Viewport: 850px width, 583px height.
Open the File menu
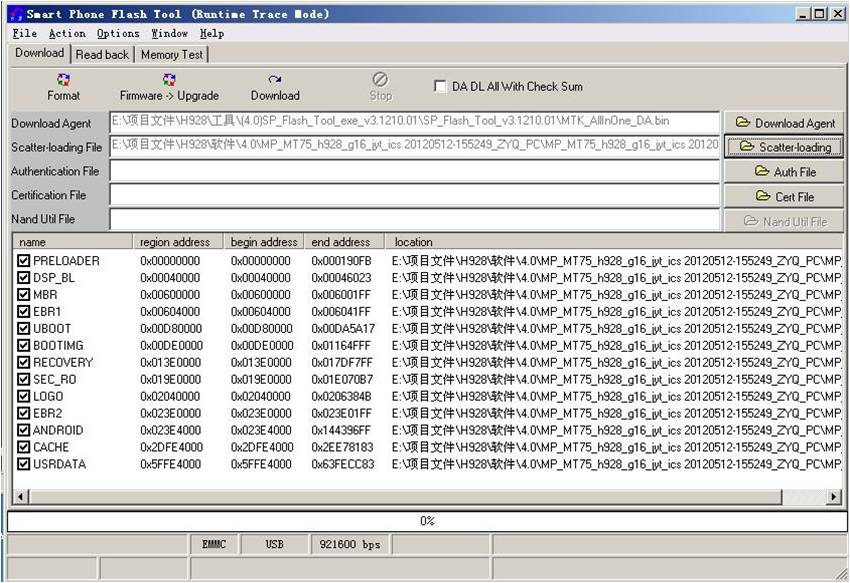[x=24, y=34]
